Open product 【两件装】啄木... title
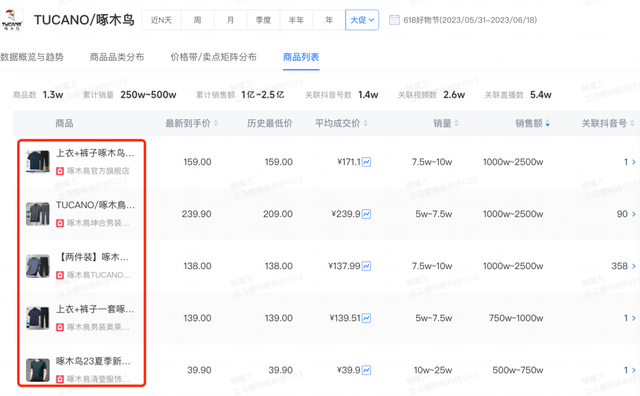The width and height of the screenshot is (640, 396). (94, 257)
